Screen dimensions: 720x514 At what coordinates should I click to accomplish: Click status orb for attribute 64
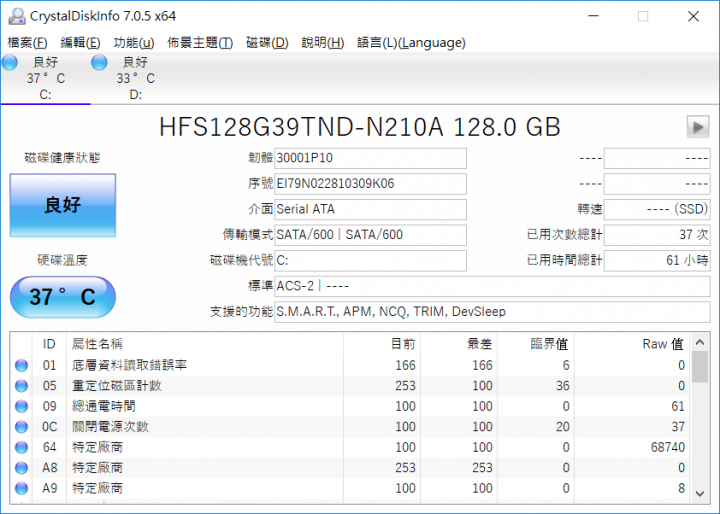point(21,447)
